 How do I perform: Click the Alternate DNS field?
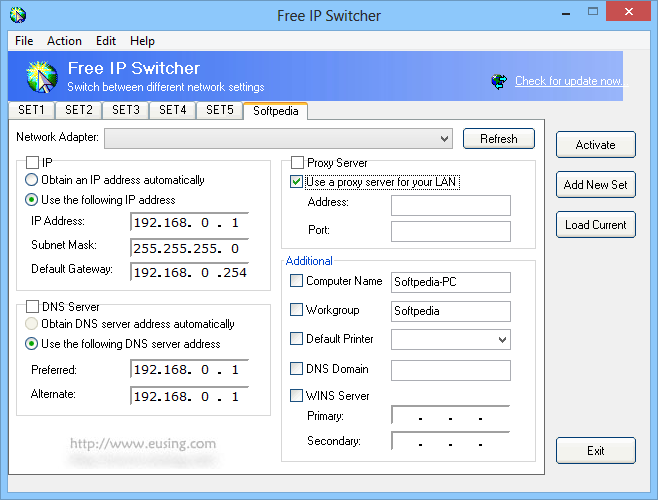190,396
